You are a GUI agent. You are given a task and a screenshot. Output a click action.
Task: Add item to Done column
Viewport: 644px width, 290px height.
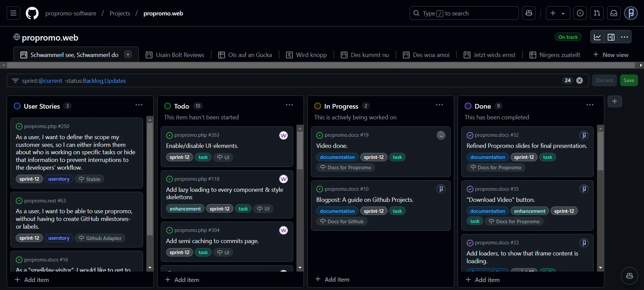pyautogui.click(x=483, y=280)
